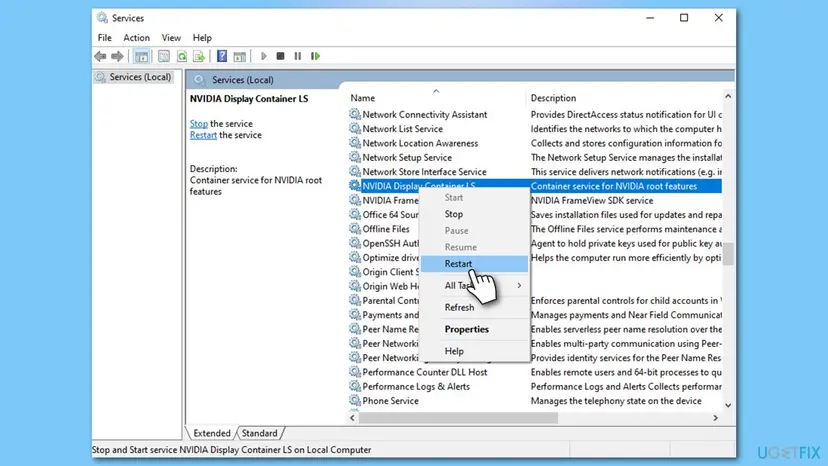Select the Performance Counter DLL Host row
Image resolution: width=828 pixels, height=466 pixels.
pyautogui.click(x=535, y=372)
